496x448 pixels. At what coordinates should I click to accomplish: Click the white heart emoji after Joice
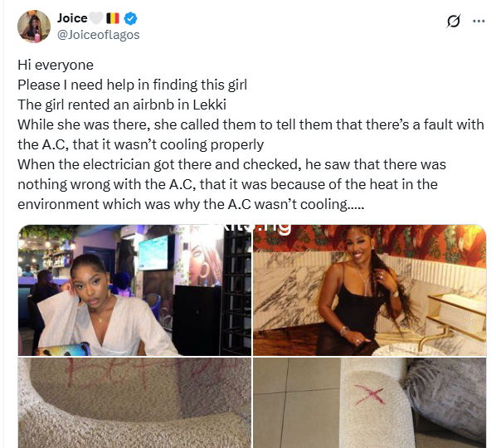96,18
